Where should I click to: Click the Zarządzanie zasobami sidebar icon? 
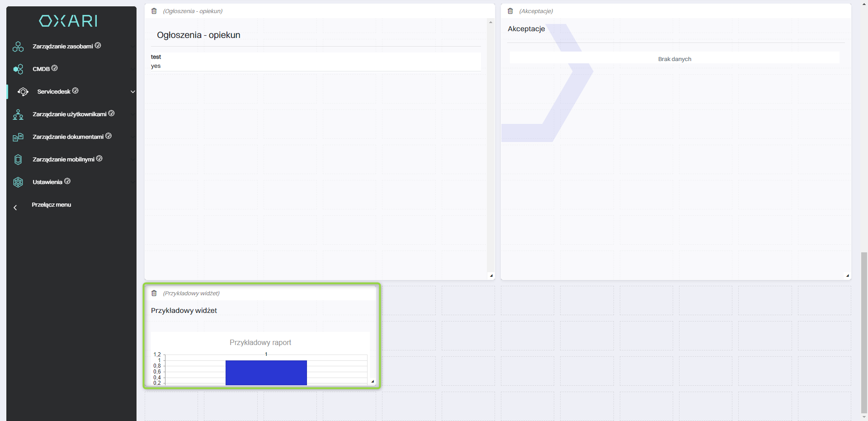tap(18, 47)
